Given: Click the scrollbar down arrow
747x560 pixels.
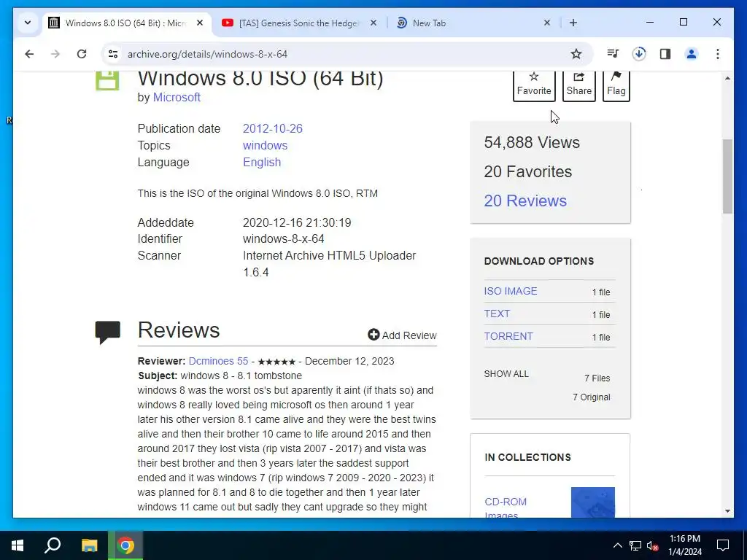Looking at the screenshot, I should pyautogui.click(x=727, y=511).
